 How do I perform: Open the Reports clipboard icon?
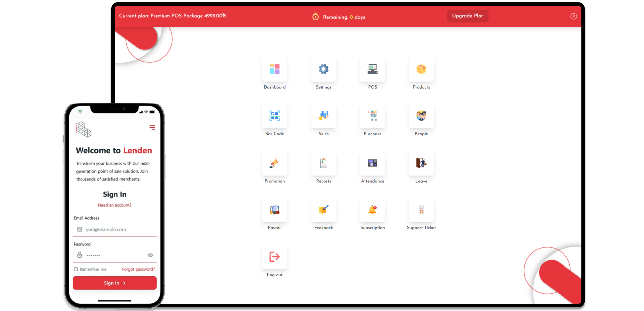[323, 163]
